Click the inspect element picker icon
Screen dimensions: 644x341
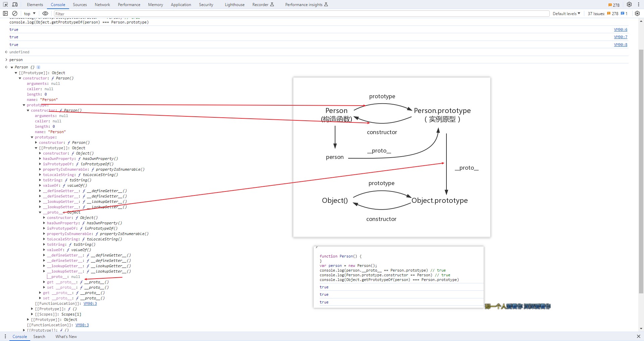[5, 4]
